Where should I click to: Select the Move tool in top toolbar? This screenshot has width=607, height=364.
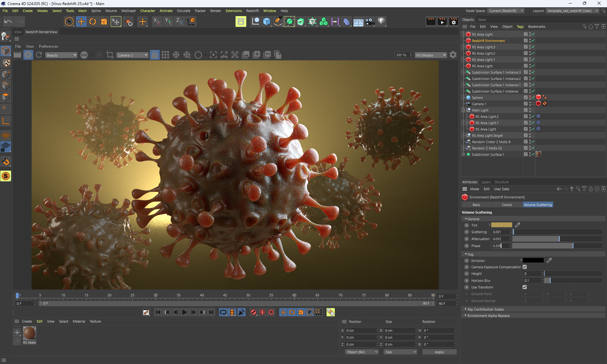81,21
